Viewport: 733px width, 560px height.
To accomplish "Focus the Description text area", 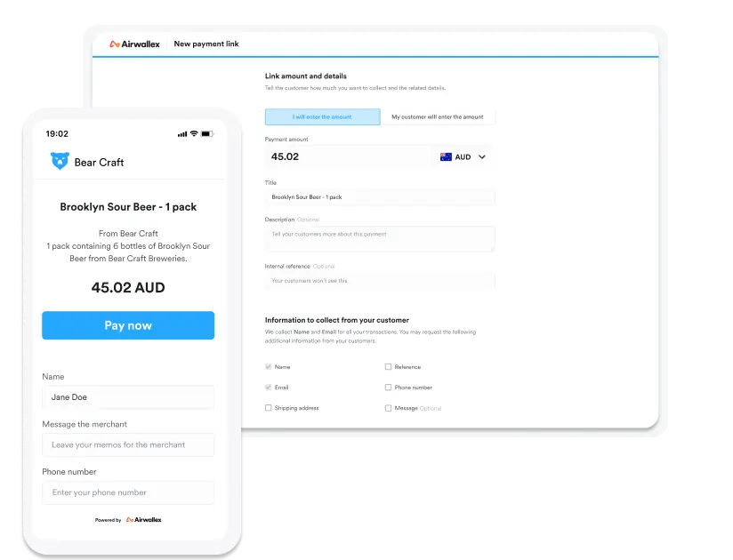I will point(380,238).
